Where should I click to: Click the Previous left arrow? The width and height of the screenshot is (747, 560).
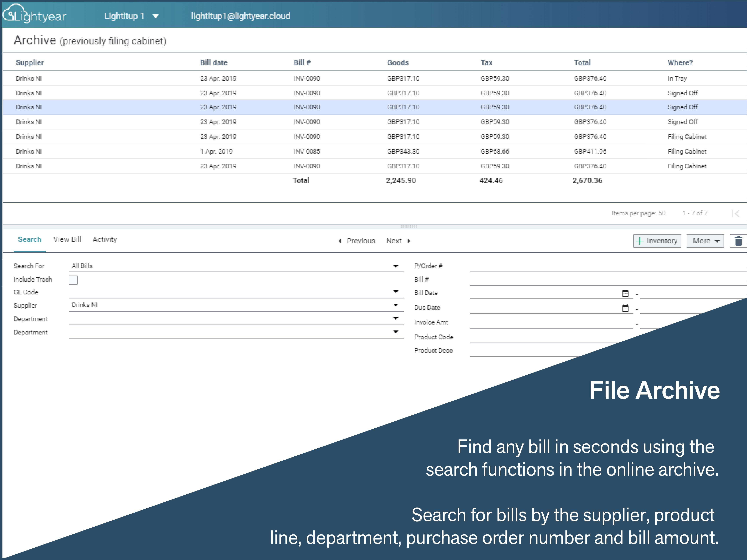[340, 241]
